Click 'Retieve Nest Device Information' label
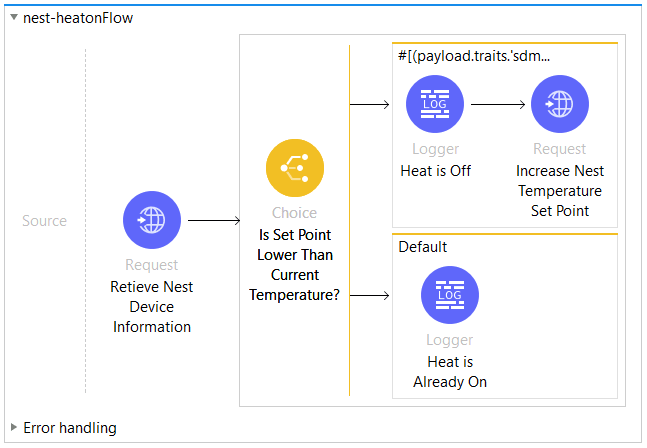647x448 pixels. click(x=152, y=307)
